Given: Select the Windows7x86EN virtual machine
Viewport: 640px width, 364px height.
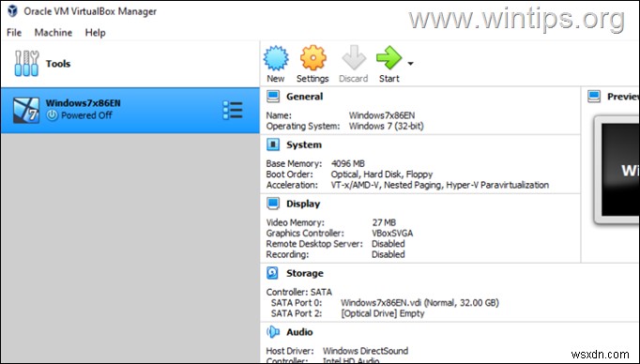Looking at the screenshot, I should pos(130,110).
